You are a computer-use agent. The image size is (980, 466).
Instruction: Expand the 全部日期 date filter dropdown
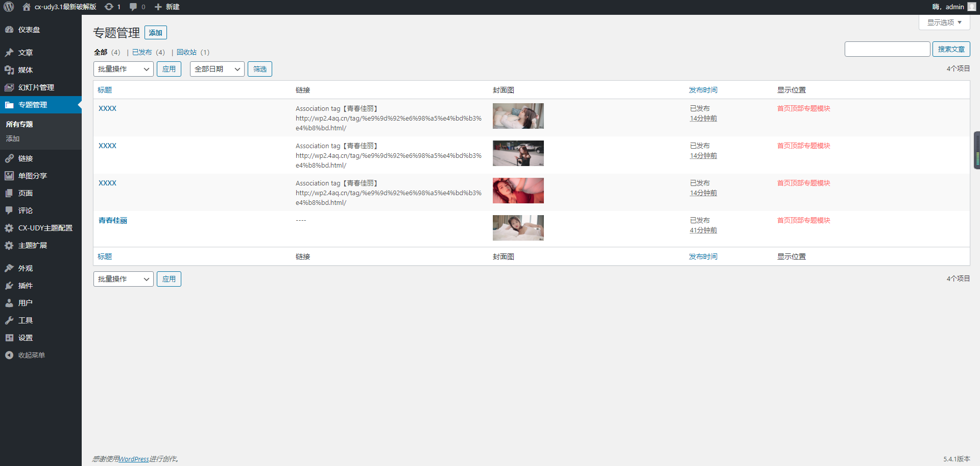coord(217,69)
